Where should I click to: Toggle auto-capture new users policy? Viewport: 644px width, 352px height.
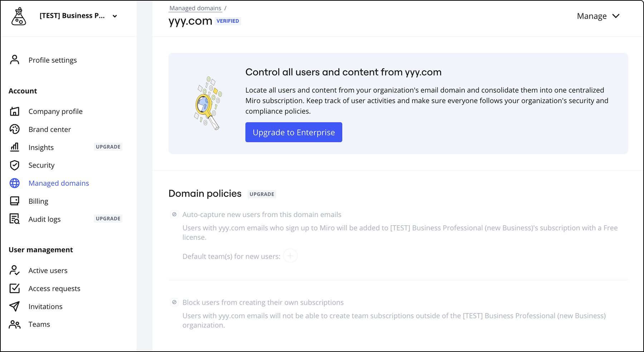tap(174, 214)
